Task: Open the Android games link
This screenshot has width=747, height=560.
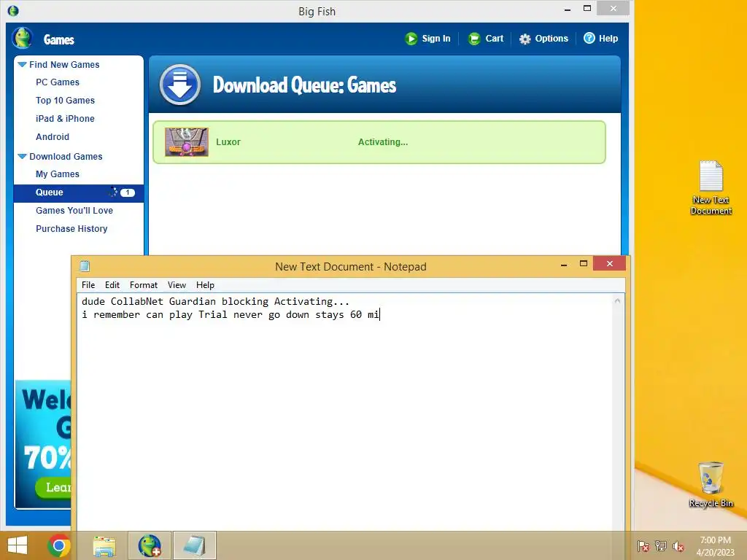Action: (x=53, y=136)
